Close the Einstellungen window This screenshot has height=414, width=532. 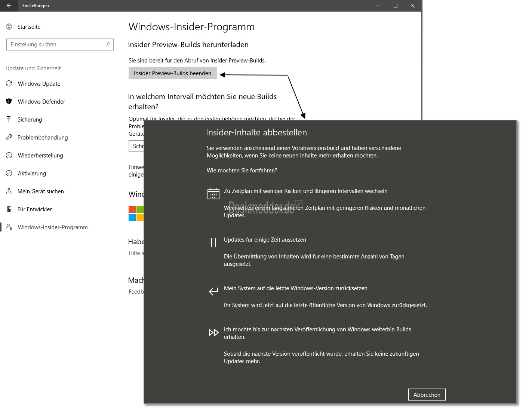pos(413,6)
